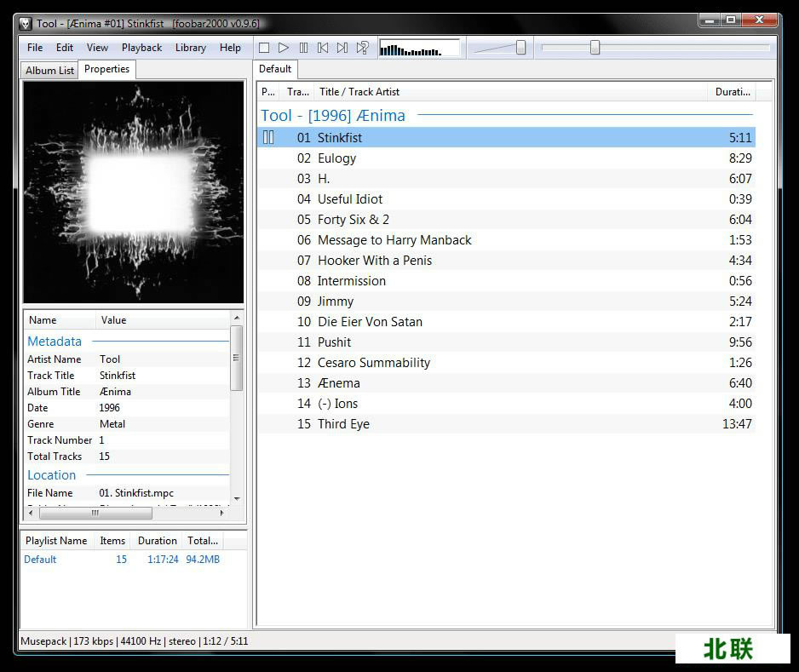Skip to next track with toolbar icon
This screenshot has width=799, height=672.
tap(342, 48)
